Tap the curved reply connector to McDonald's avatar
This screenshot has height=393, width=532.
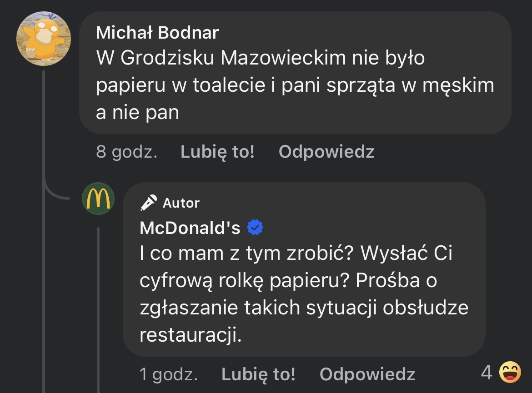click(x=55, y=193)
